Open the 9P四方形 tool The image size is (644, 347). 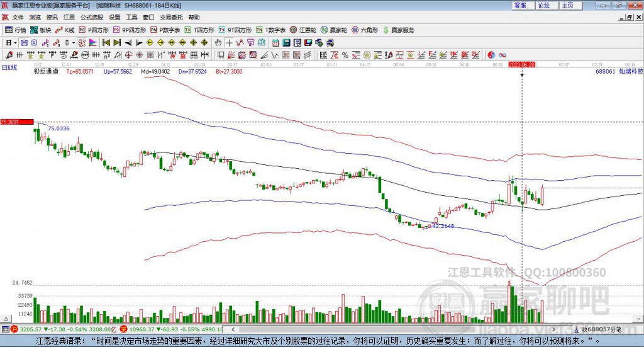[x=130, y=30]
